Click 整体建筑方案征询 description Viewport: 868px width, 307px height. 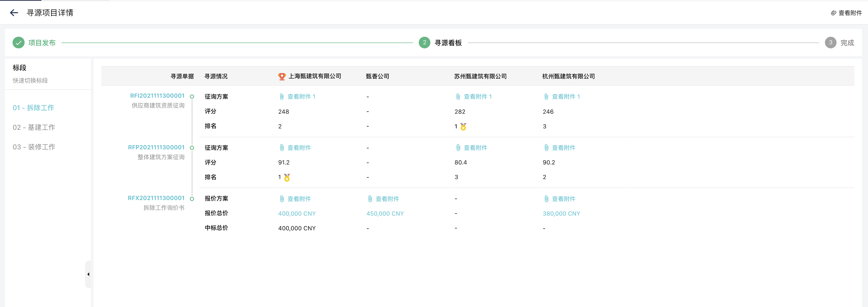161,157
